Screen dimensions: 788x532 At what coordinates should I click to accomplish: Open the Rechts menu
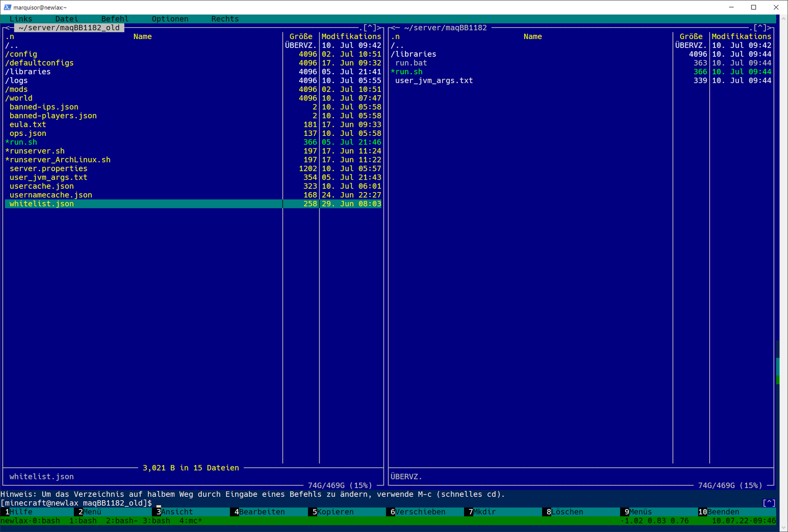[225, 19]
